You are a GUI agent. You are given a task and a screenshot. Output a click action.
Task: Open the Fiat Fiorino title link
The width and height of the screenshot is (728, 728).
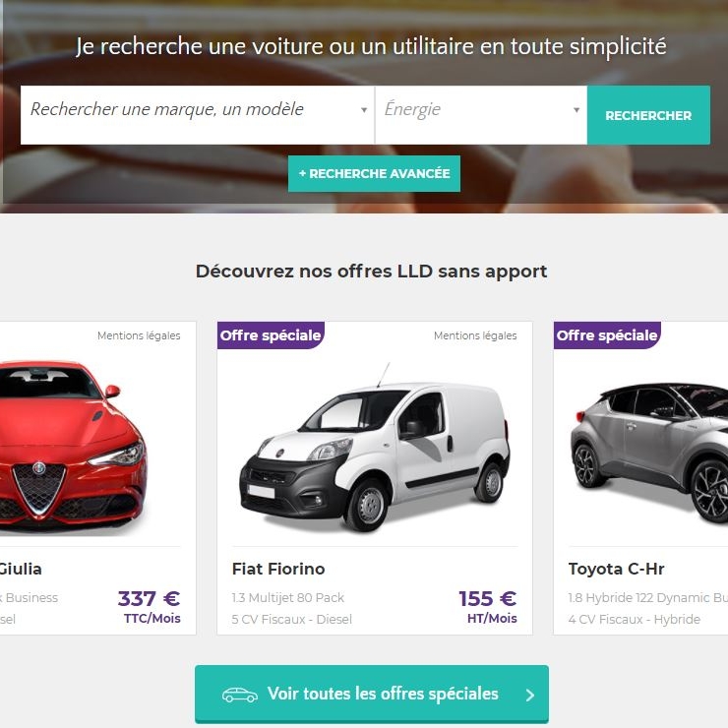point(278,569)
